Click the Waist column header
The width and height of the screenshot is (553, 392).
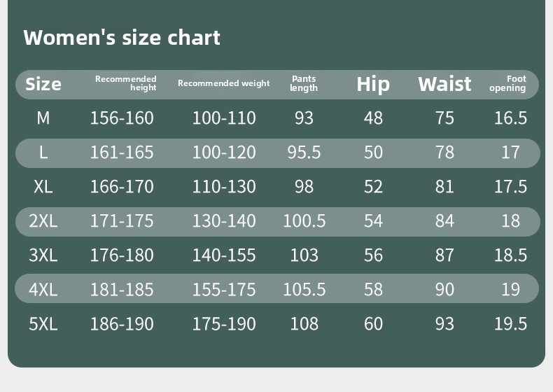444,84
